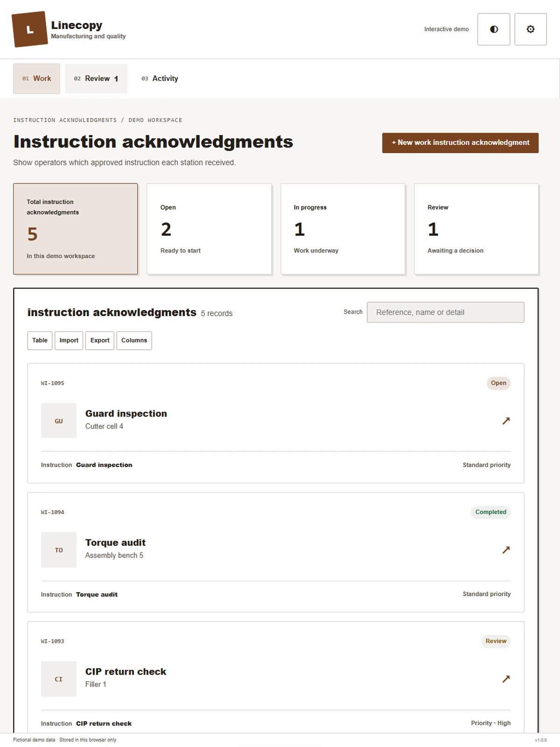560x747 pixels.
Task: Open Torque audit record arrow
Action: [506, 550]
